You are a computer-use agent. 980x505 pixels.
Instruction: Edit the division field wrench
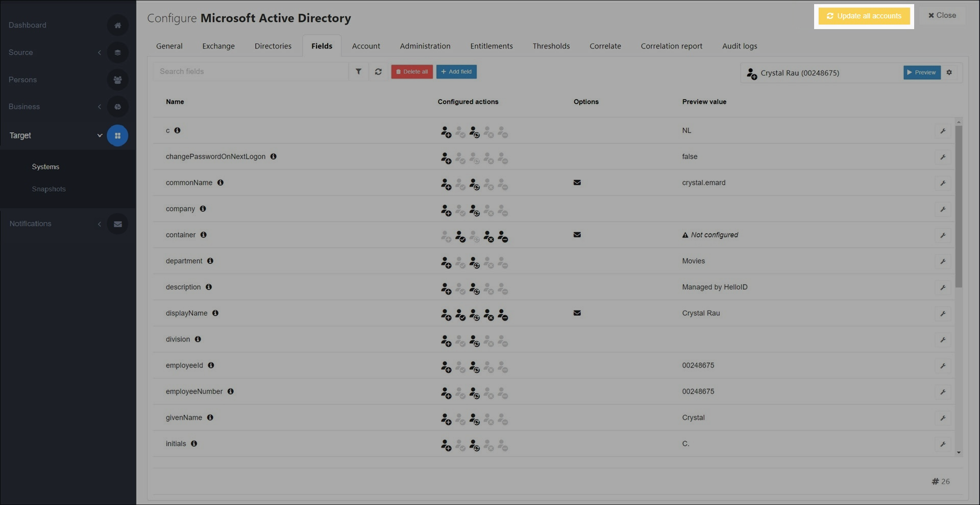943,340
